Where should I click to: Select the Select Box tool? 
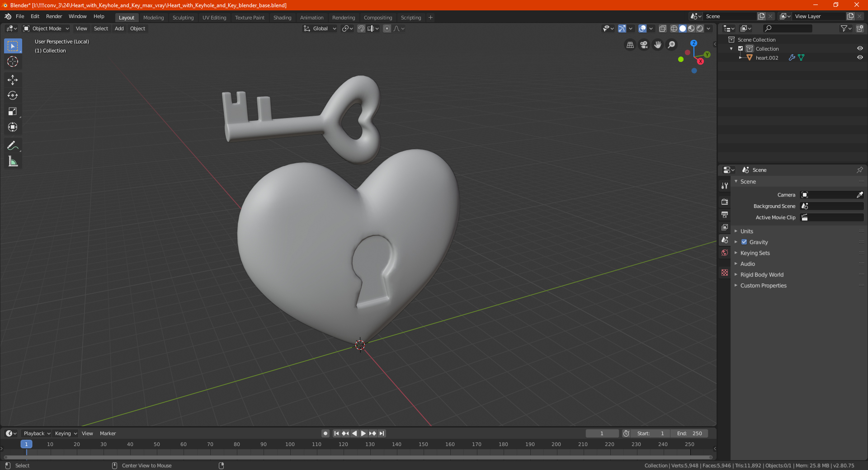pos(13,46)
